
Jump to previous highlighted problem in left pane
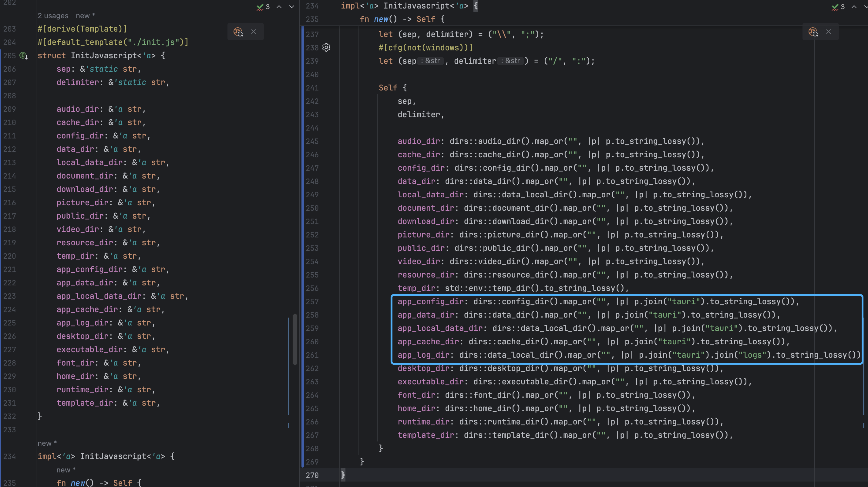[x=279, y=7]
